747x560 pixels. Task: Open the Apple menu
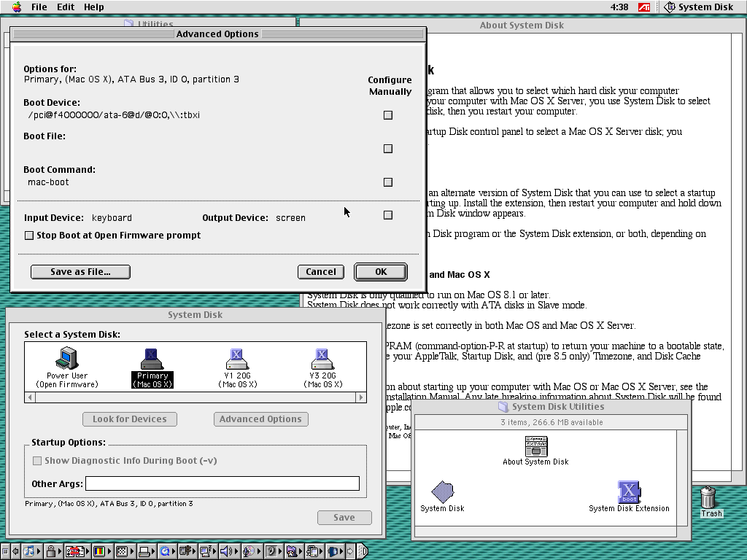(x=17, y=7)
